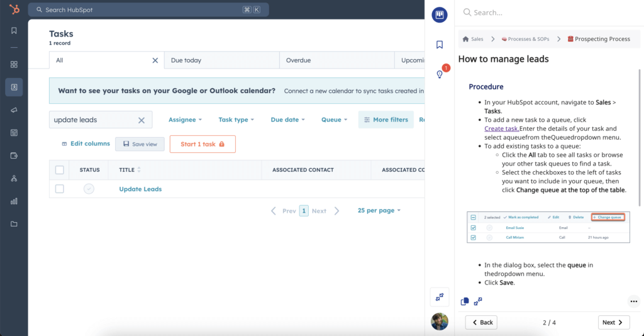The width and height of the screenshot is (644, 336).
Task: Check the Update Leads row checkbox
Action: [60, 189]
